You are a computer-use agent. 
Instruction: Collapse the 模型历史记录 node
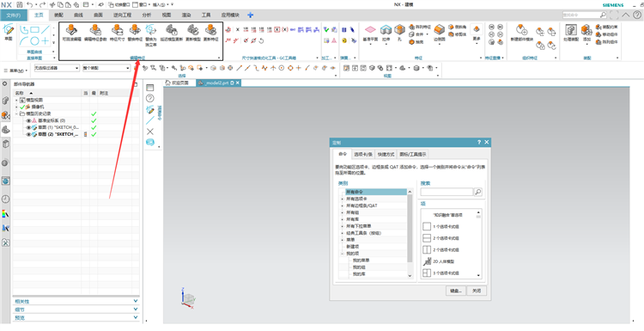tap(16, 113)
